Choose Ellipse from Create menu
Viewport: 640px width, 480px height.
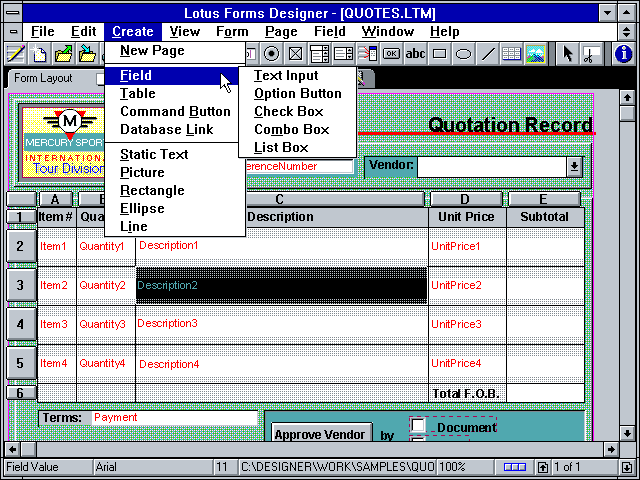tap(175, 208)
